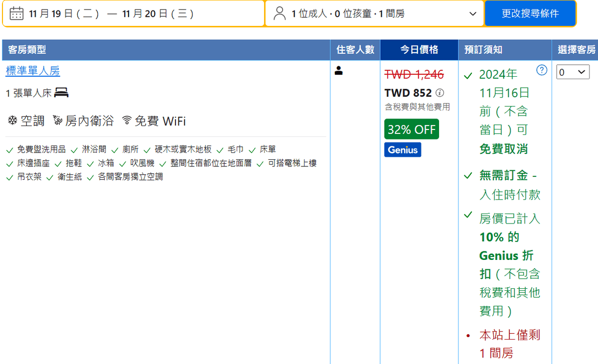This screenshot has width=598, height=364.
Task: Click 床單 facility item
Action: (x=268, y=149)
